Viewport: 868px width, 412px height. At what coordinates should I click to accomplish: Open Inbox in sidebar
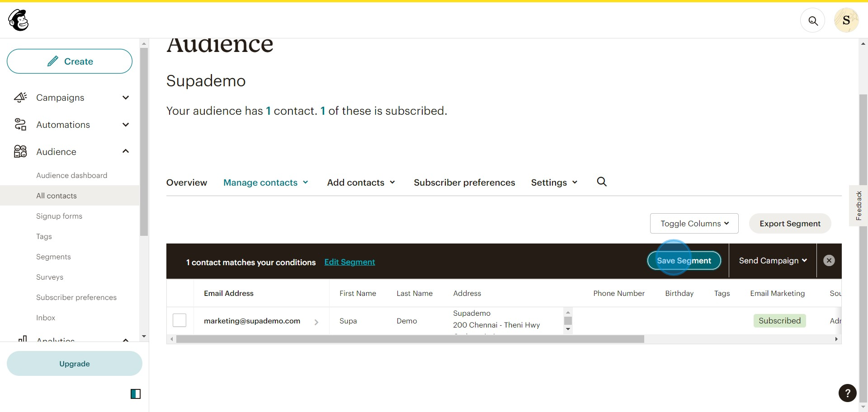coord(46,318)
